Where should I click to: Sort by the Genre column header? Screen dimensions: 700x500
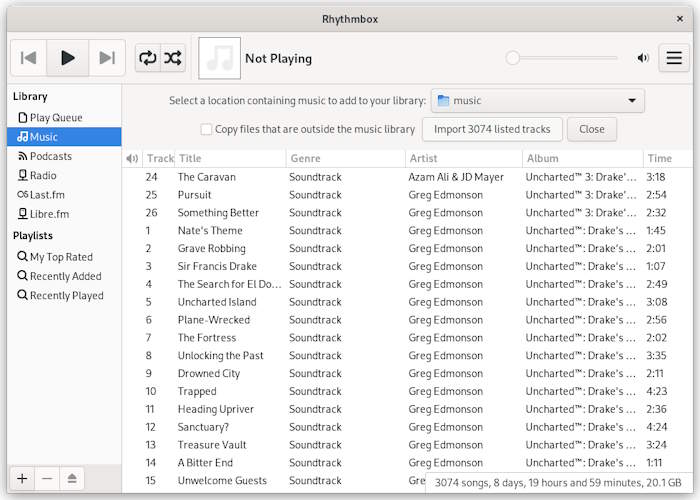point(346,158)
